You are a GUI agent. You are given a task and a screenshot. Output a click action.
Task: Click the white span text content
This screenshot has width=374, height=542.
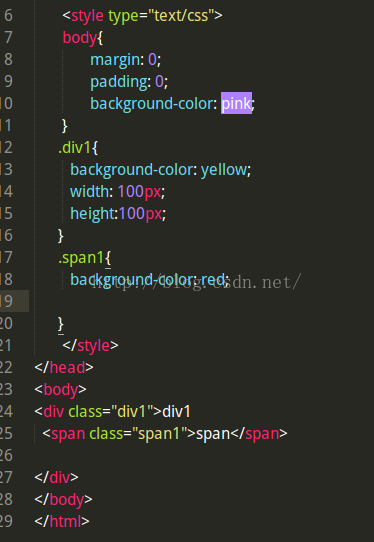213,434
